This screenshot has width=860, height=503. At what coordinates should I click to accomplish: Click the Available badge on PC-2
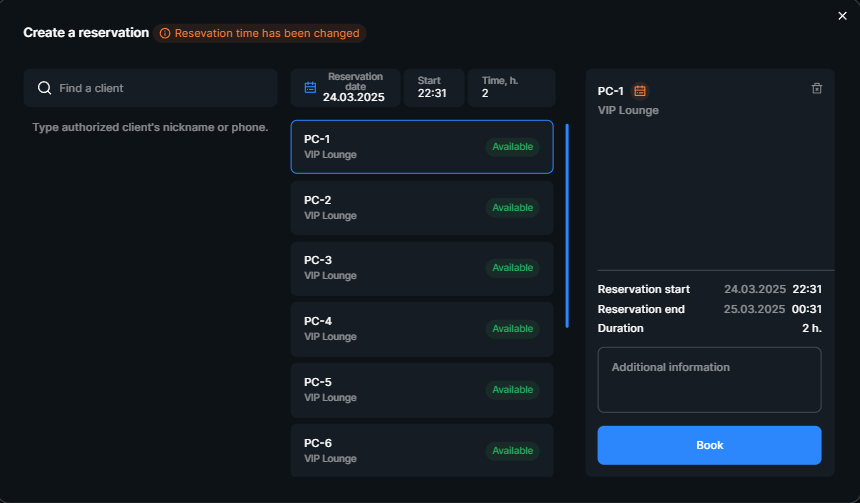click(x=512, y=208)
